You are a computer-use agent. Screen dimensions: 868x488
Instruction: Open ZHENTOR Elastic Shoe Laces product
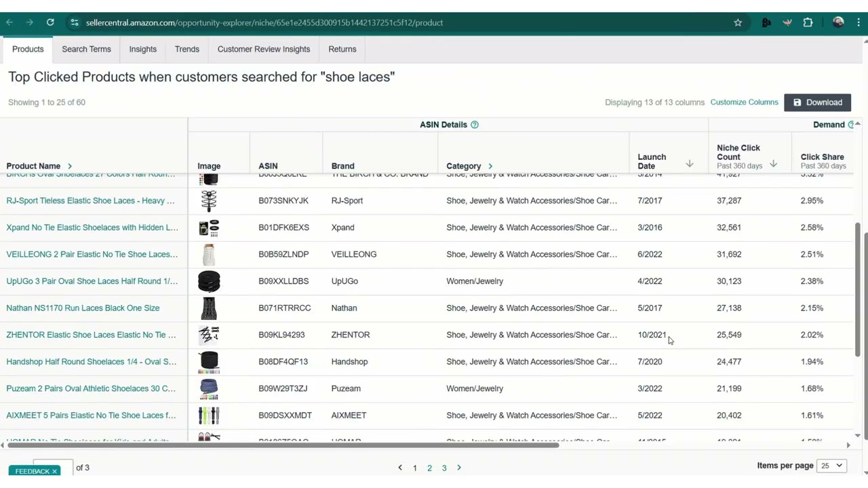(91, 335)
